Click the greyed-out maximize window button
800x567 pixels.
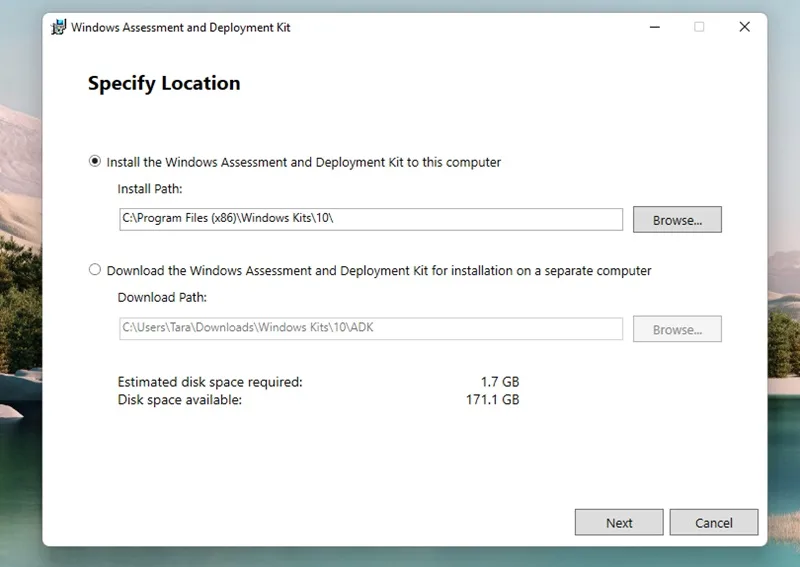tap(699, 27)
